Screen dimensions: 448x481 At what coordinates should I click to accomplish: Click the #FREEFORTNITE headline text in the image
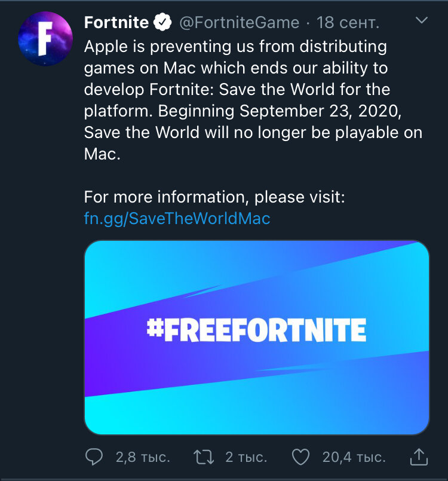click(x=256, y=330)
